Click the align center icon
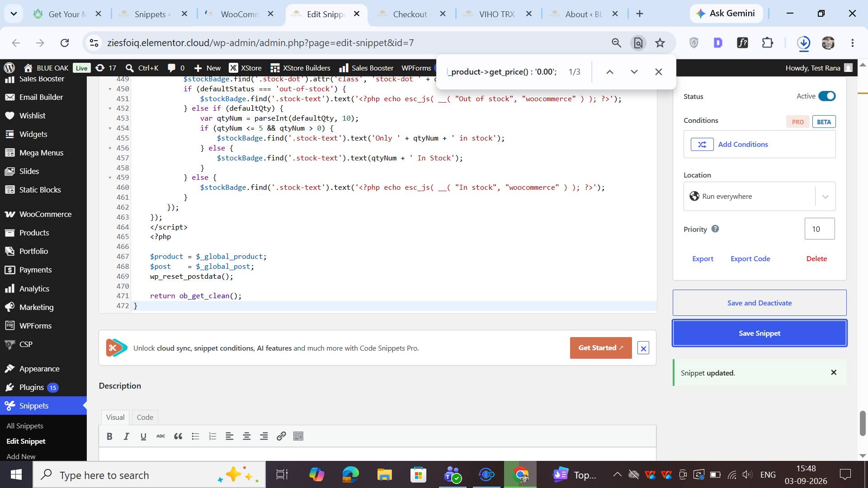Screen dimensions: 868x488 point(247,436)
